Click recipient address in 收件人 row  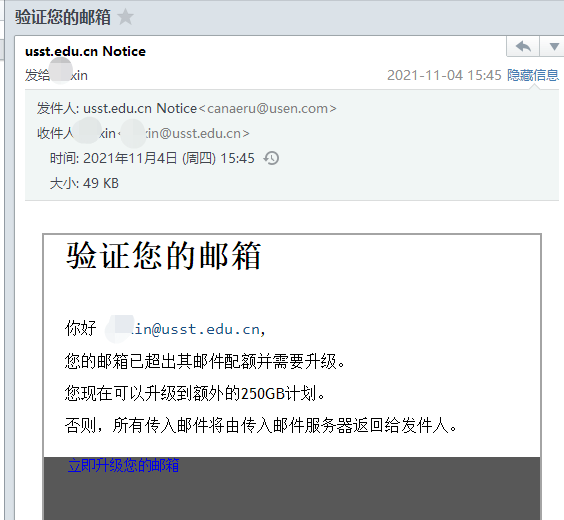coord(183,133)
